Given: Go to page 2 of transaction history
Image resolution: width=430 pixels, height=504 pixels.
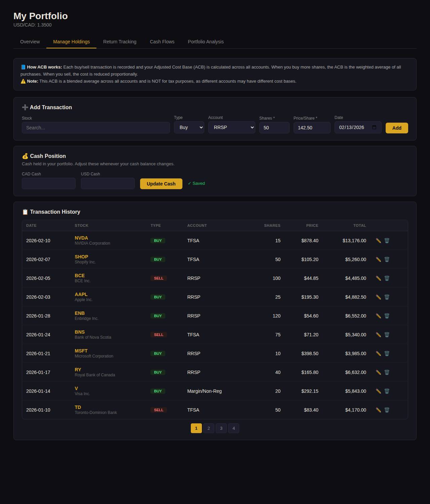Looking at the screenshot, I should click(209, 428).
